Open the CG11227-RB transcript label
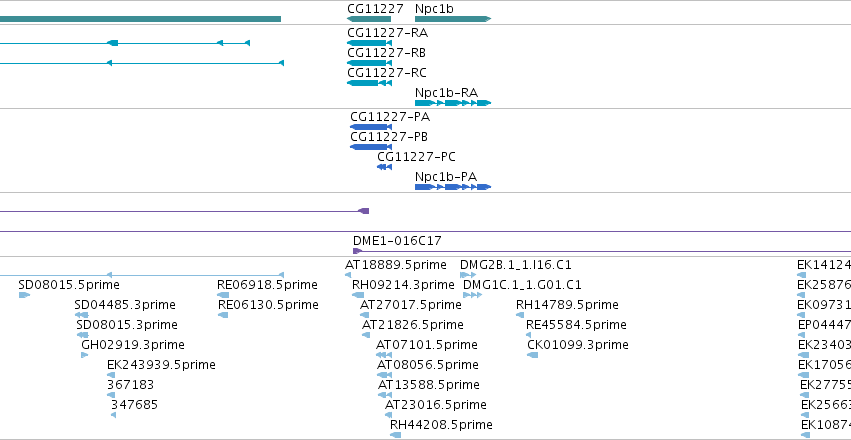The image size is (851, 440). point(386,53)
